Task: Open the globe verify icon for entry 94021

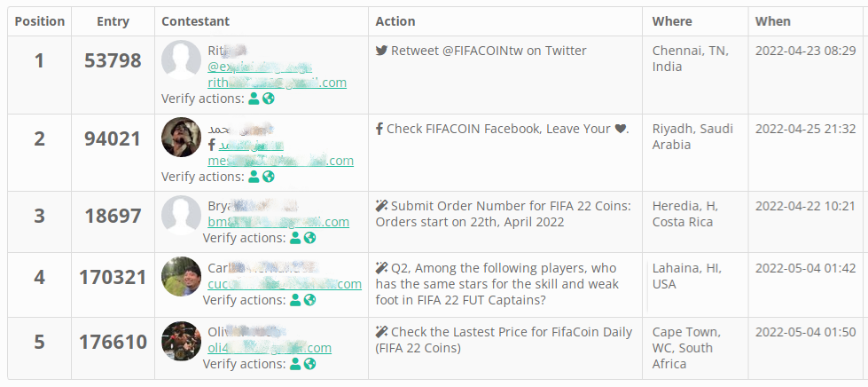Action: tap(269, 177)
